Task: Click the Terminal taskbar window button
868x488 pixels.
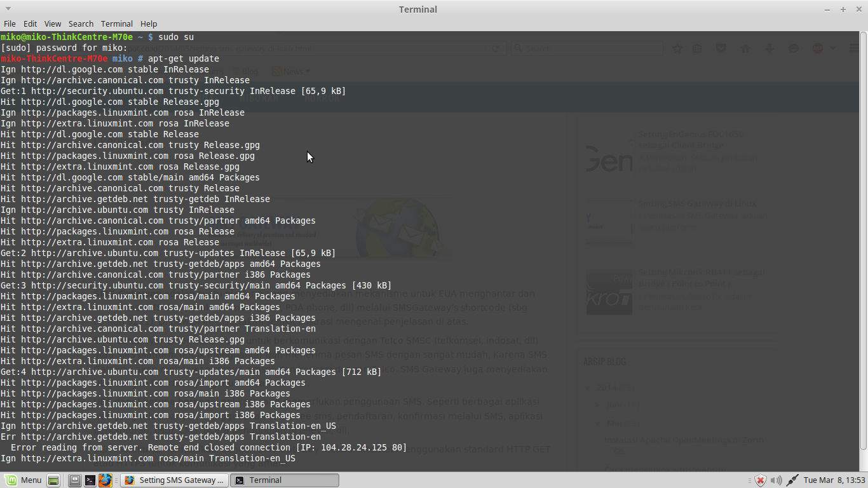Action: pyautogui.click(x=285, y=480)
